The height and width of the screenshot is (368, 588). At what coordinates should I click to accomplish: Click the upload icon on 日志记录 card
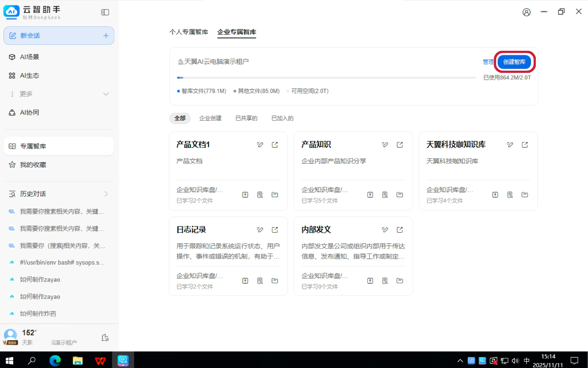245,281
